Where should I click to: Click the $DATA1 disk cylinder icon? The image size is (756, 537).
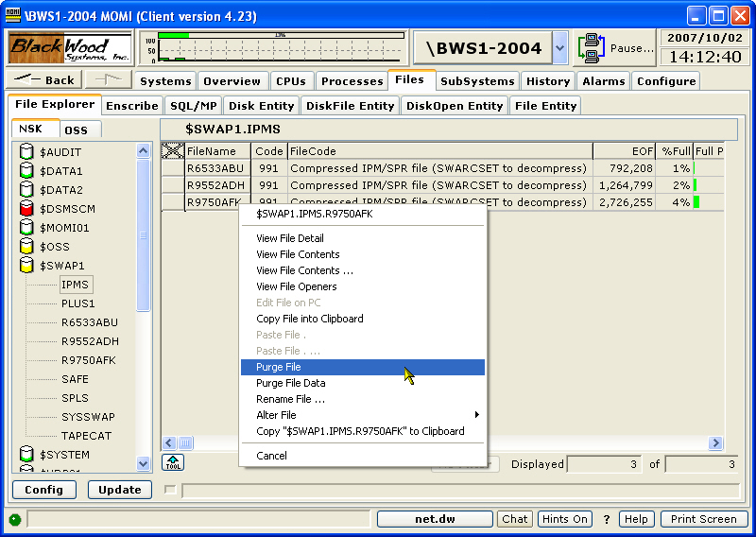pos(26,171)
